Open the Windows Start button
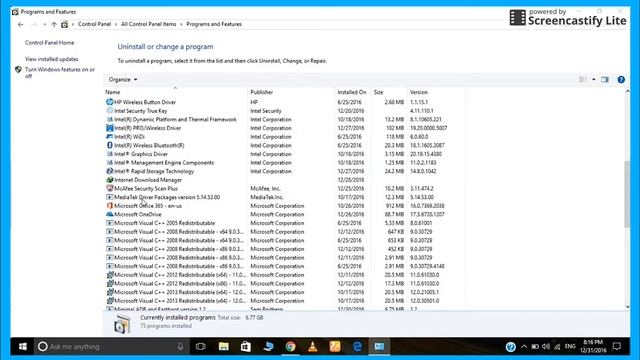The height and width of the screenshot is (360, 640). coord(23,347)
